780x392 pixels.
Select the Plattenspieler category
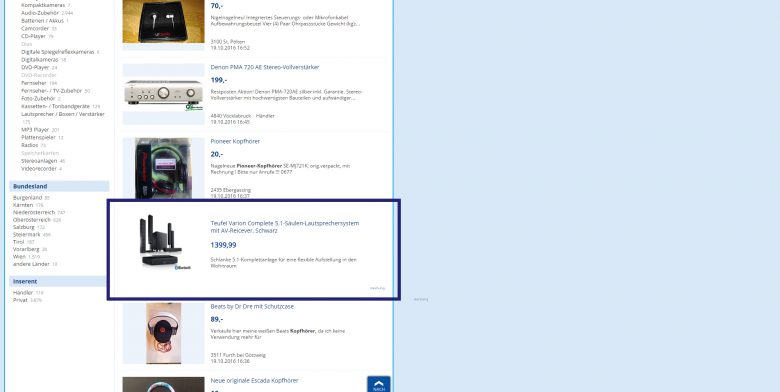[x=38, y=137]
